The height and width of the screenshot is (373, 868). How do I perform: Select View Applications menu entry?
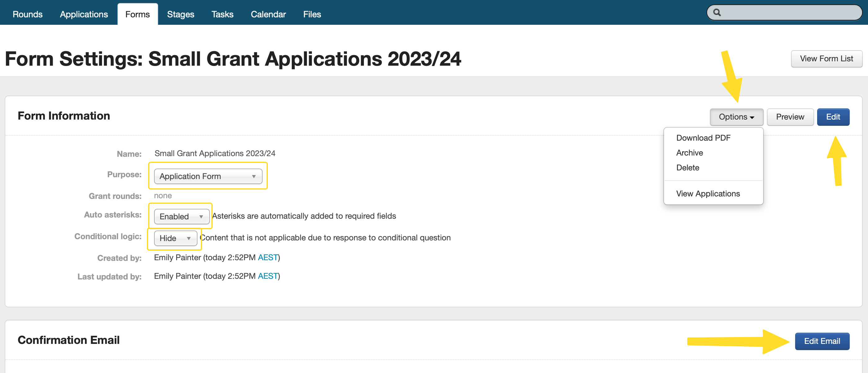click(x=708, y=194)
